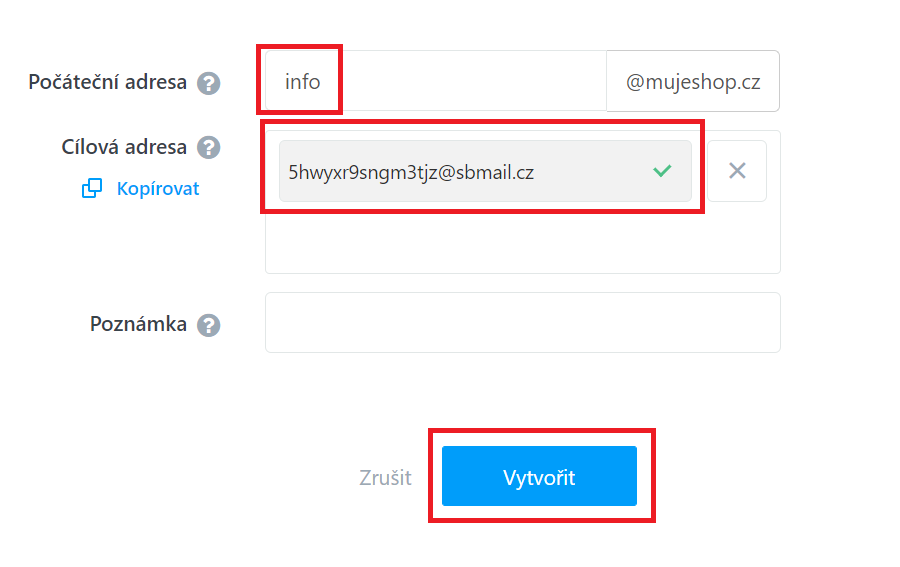Click the green checkmark in target address
Image resolution: width=900 pixels, height=567 pixels.
coord(662,170)
